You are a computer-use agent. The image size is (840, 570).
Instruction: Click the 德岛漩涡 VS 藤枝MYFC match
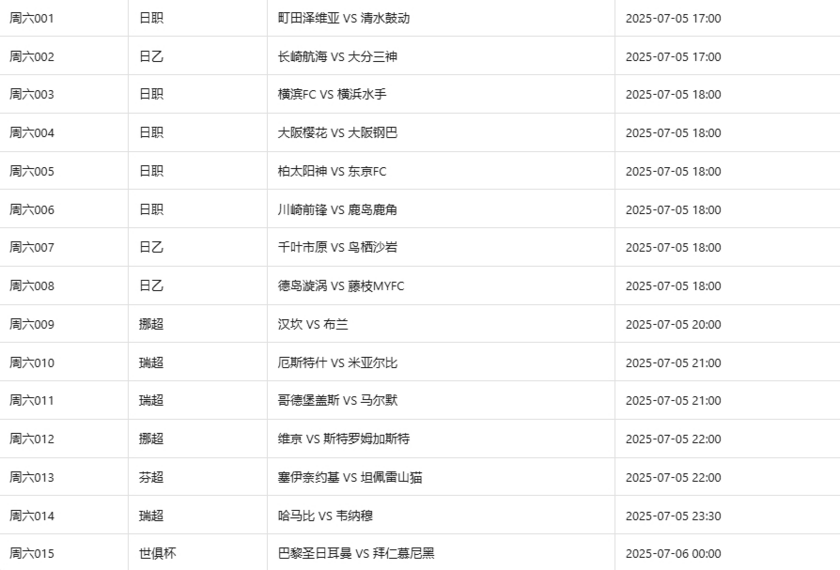(341, 286)
